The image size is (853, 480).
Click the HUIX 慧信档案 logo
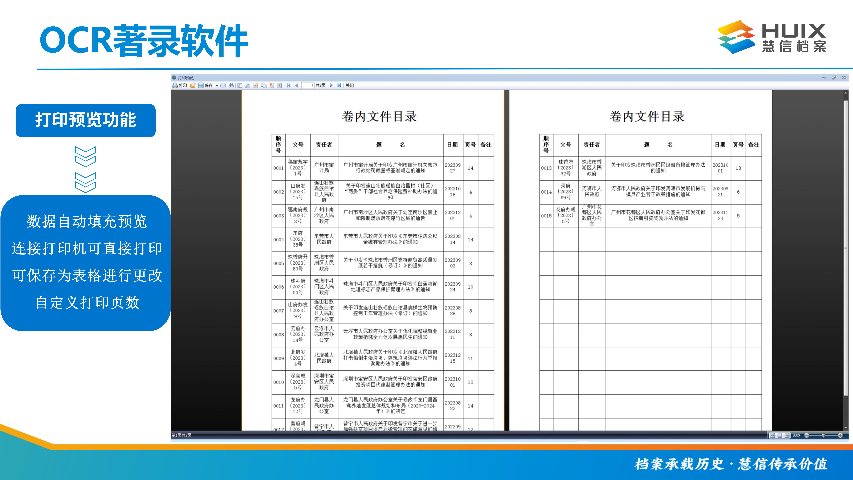(772, 37)
